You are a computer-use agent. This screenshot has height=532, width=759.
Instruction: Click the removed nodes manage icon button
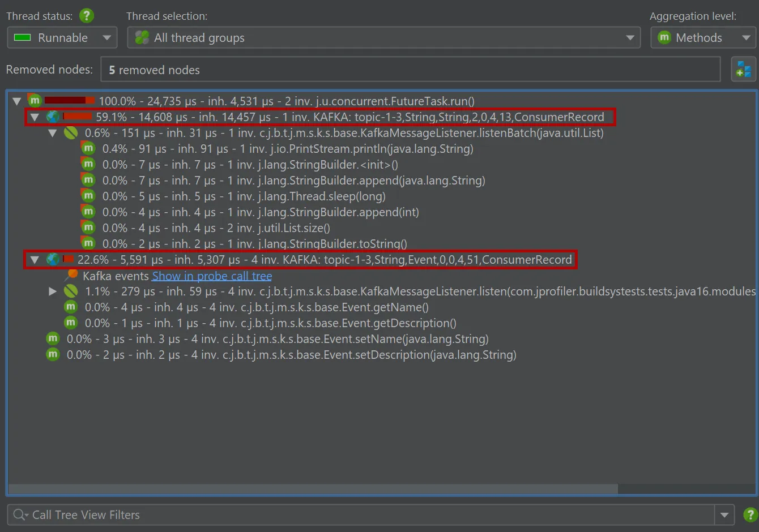point(743,70)
